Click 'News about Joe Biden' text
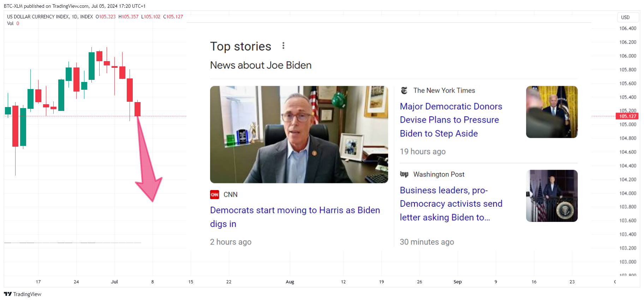Screen dimensions: 644x301 pos(261,65)
